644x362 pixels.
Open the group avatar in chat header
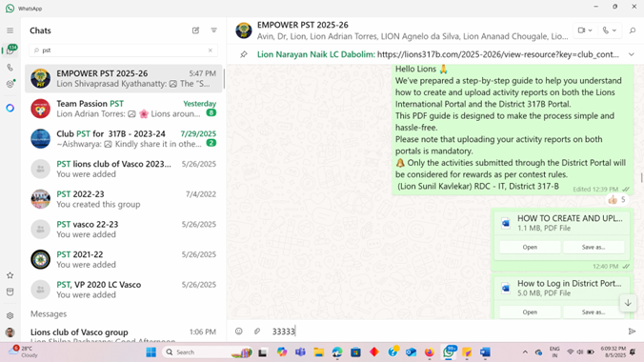coord(244,30)
